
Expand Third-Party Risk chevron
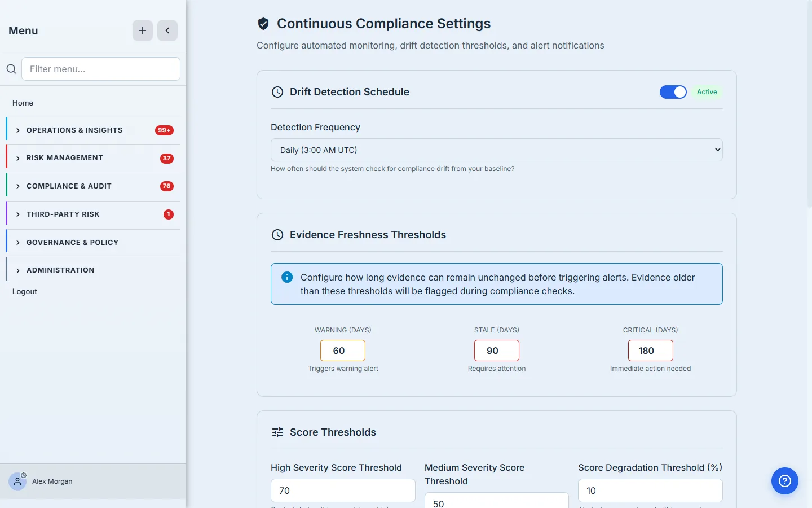coord(18,214)
